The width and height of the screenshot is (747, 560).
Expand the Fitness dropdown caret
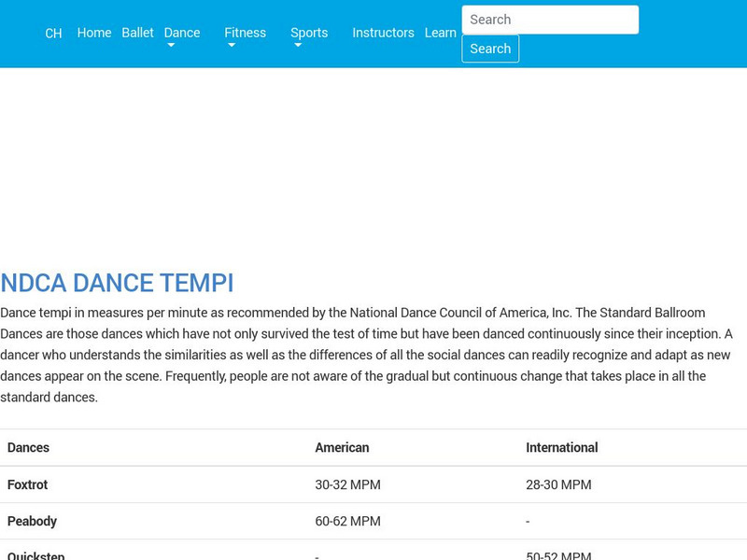tap(232, 45)
